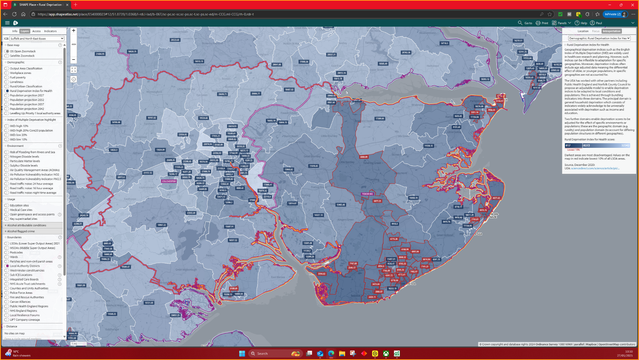Click the deprivation score legend color bar
Viewport: 639px width, 360px height.
coord(597,146)
